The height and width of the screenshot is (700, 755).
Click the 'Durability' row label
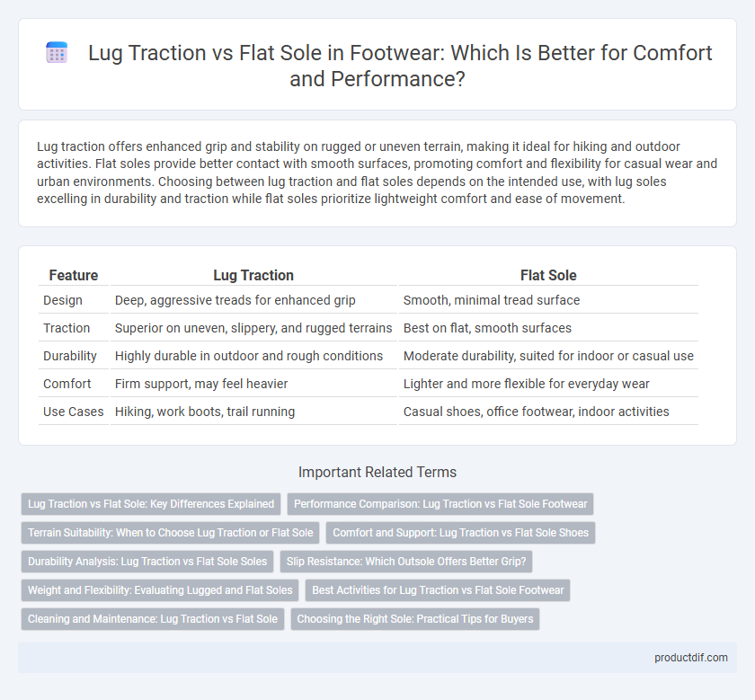click(x=70, y=356)
